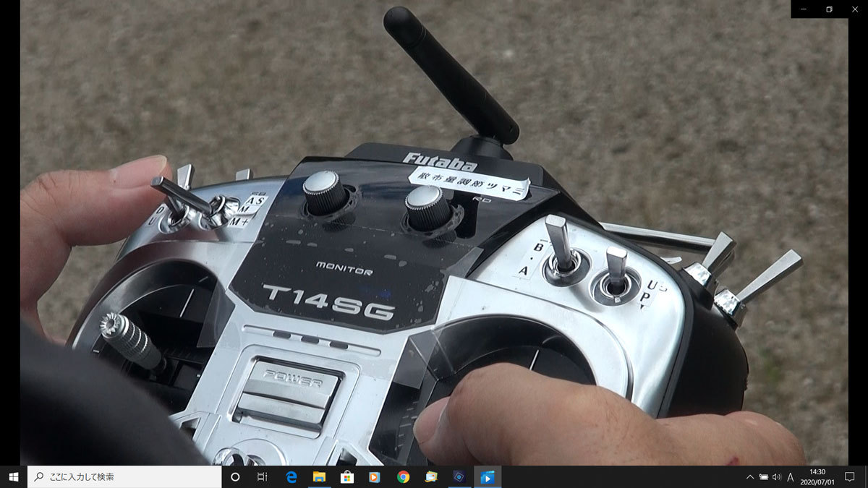This screenshot has height=488, width=868.
Task: Open File Explorer from the taskbar
Action: pyautogui.click(x=319, y=477)
